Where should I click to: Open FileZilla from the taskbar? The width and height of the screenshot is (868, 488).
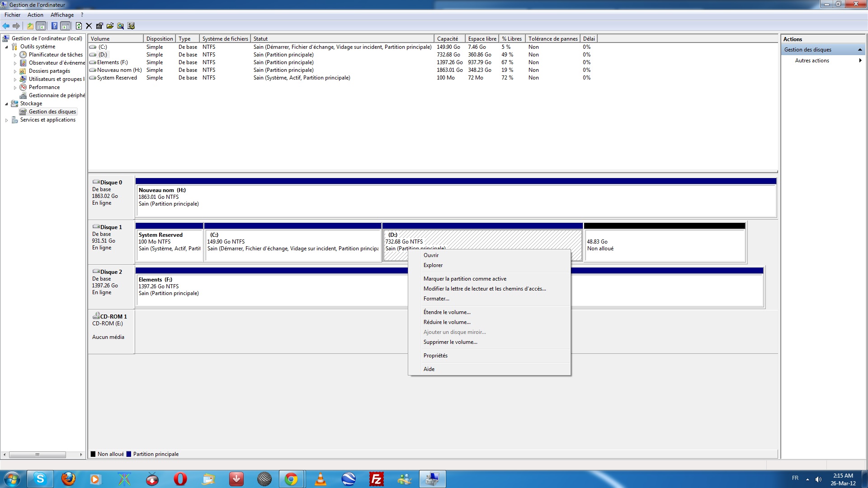click(376, 479)
